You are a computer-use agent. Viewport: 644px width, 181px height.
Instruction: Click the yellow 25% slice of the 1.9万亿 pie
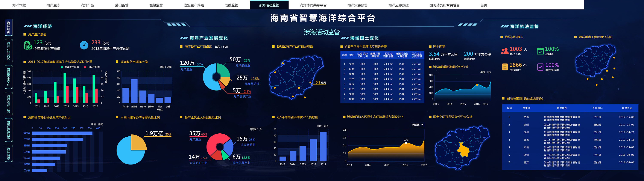pos(139,142)
